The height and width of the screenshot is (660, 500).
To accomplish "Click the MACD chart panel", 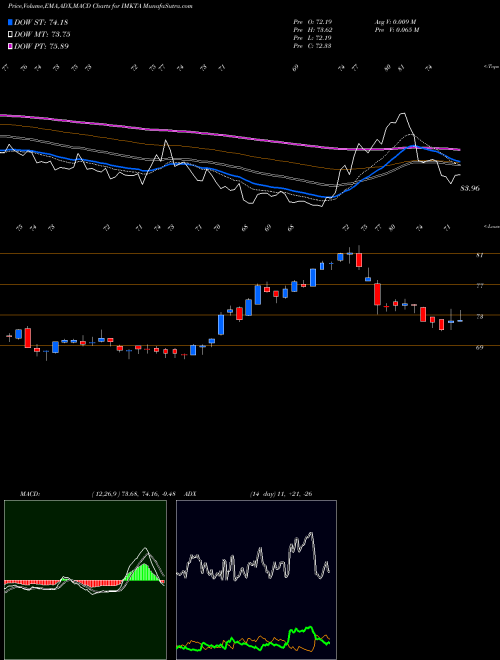I will click(x=85, y=580).
